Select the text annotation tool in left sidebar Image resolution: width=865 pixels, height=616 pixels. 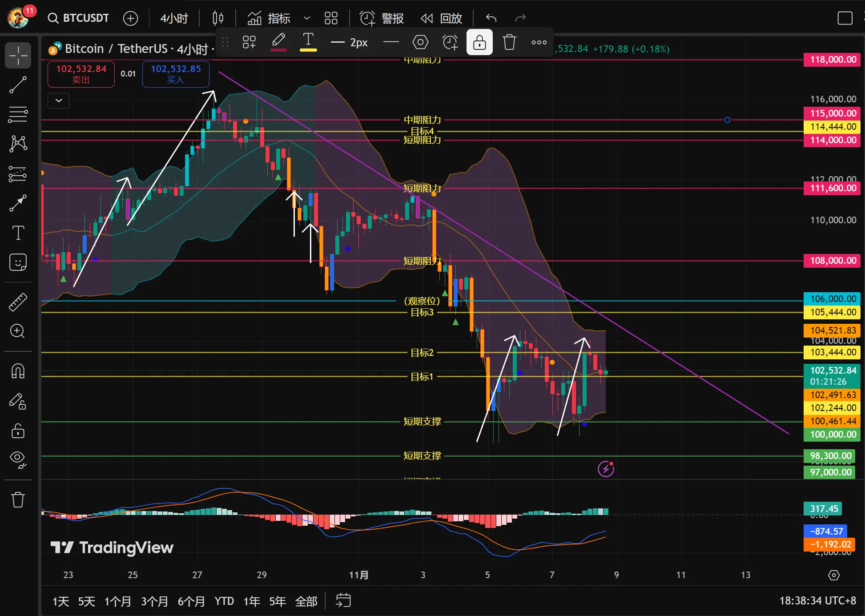tap(18, 233)
